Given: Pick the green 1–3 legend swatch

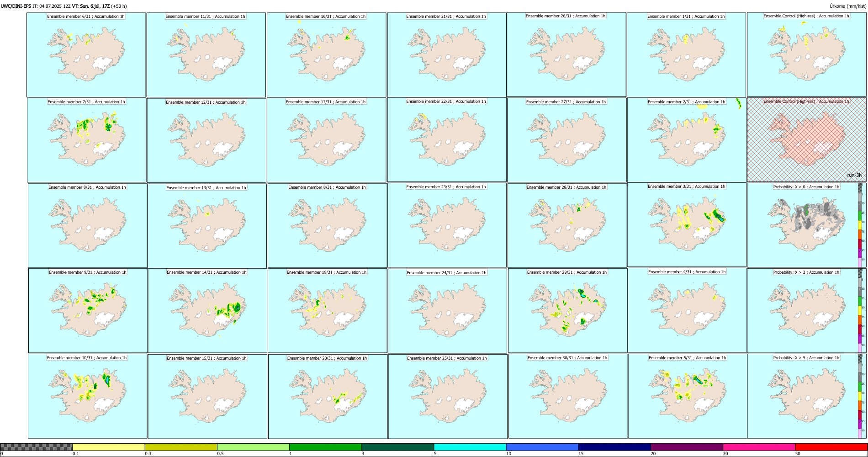Looking at the screenshot, I should pos(325,447).
